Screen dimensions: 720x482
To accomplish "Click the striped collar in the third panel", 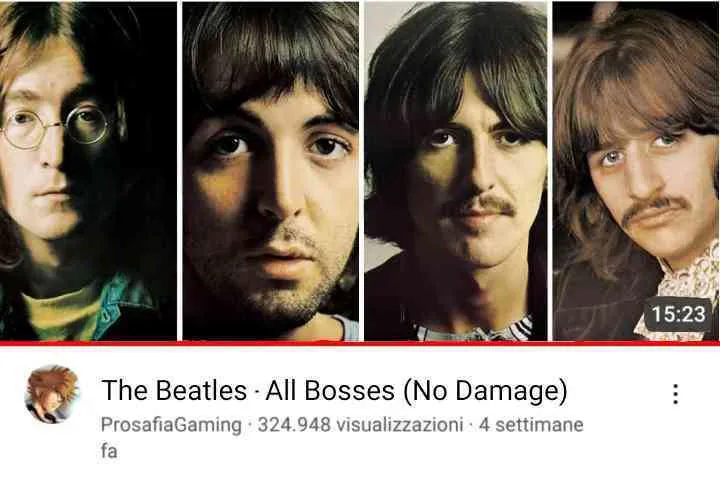I will coord(473,329).
